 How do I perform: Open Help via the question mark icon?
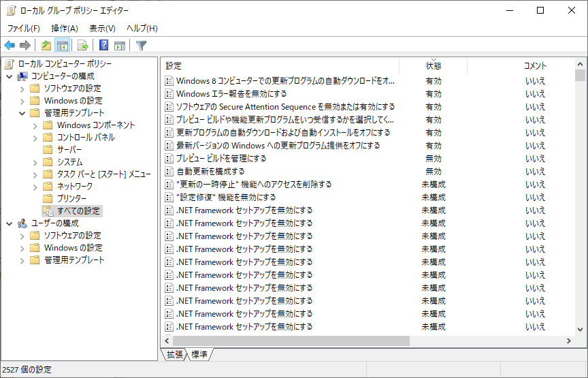(x=103, y=46)
